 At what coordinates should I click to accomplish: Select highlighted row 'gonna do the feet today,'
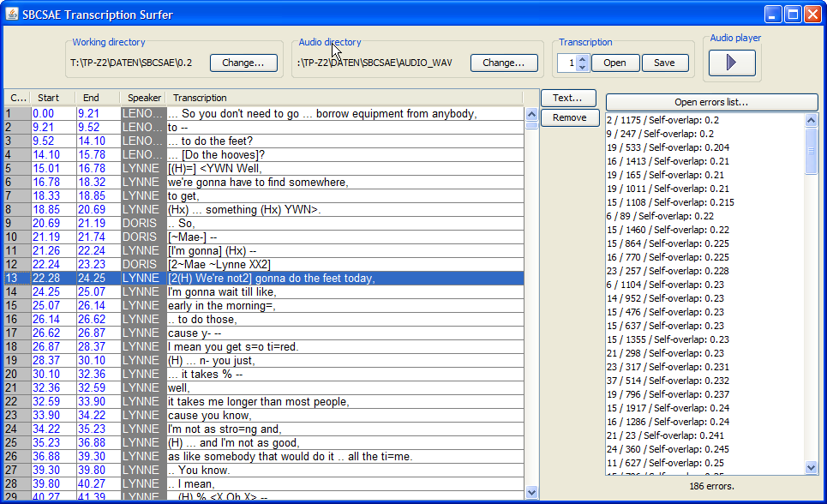click(x=264, y=278)
